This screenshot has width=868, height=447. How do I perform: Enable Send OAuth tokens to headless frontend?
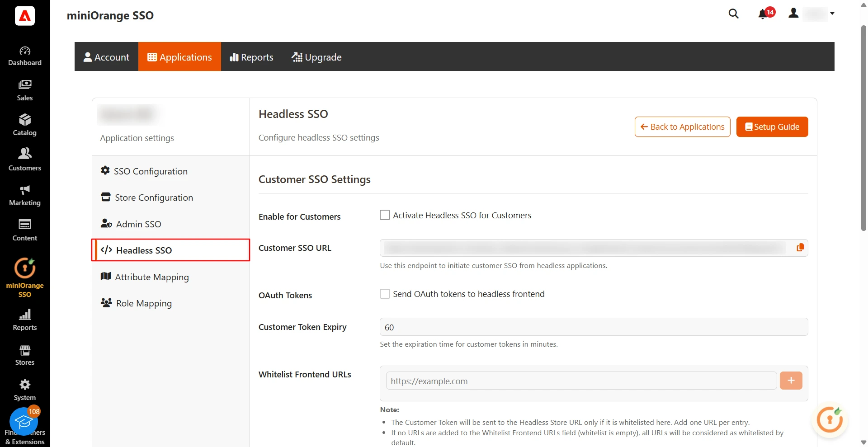385,294
